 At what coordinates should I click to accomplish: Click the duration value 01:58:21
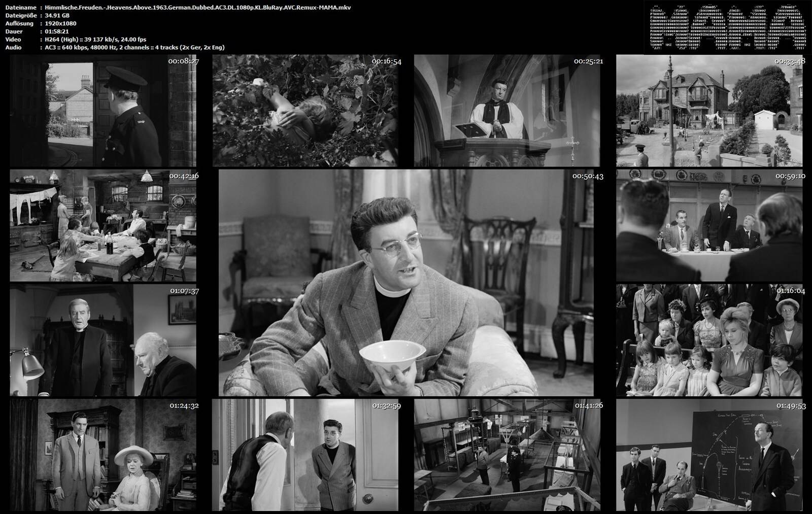pos(57,31)
